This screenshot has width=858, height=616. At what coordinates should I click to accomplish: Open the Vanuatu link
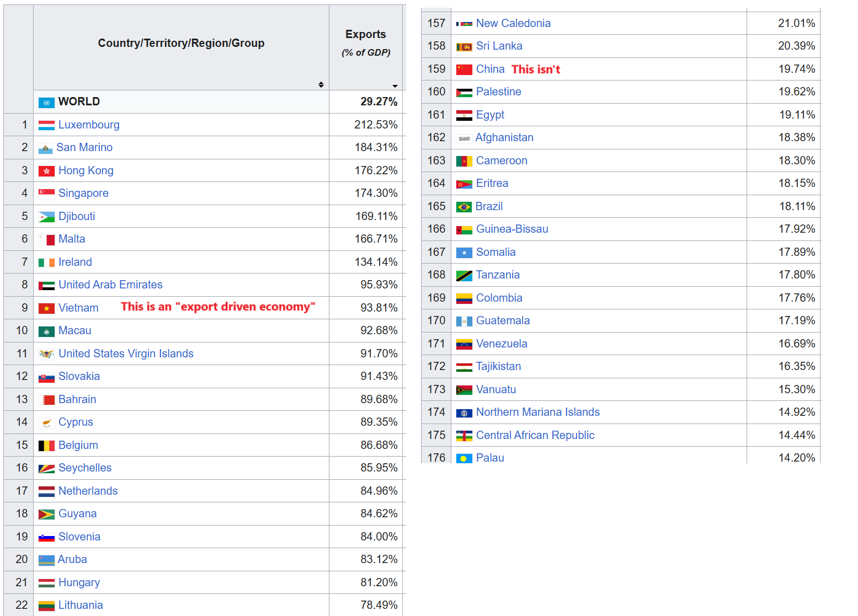pos(496,389)
